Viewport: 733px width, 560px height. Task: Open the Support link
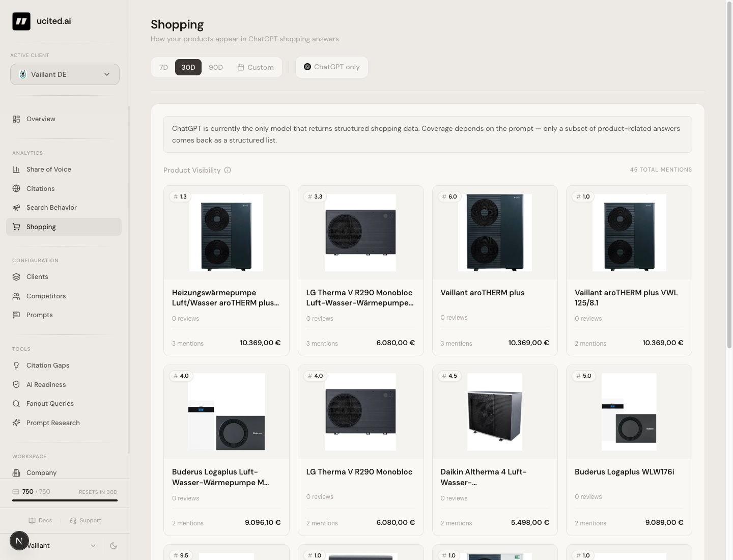click(x=86, y=521)
